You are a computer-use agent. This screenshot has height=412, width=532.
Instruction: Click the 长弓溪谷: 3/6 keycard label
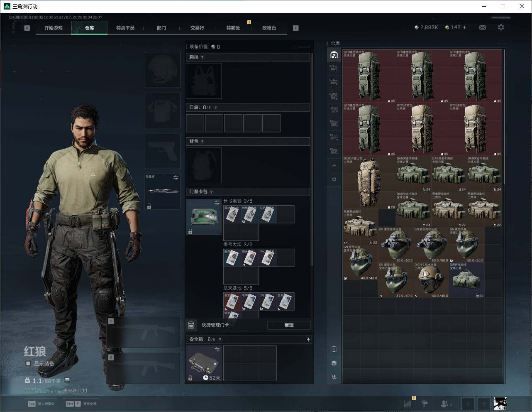tap(238, 201)
